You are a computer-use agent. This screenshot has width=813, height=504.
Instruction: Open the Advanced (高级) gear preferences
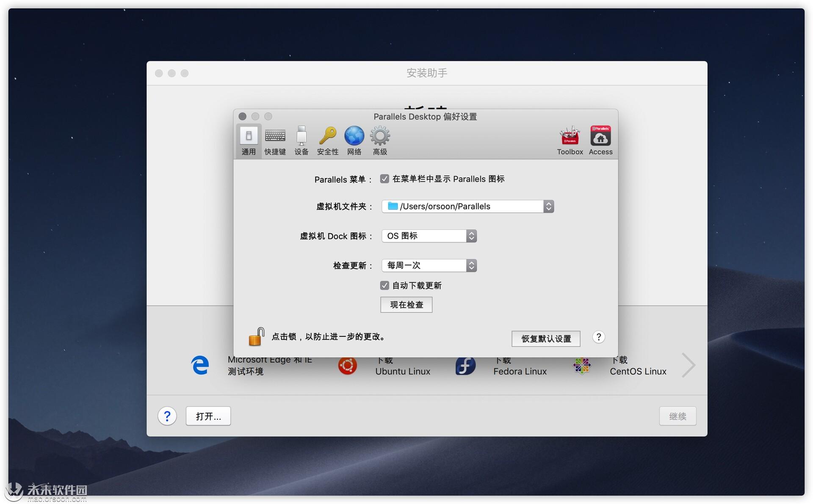click(x=380, y=141)
